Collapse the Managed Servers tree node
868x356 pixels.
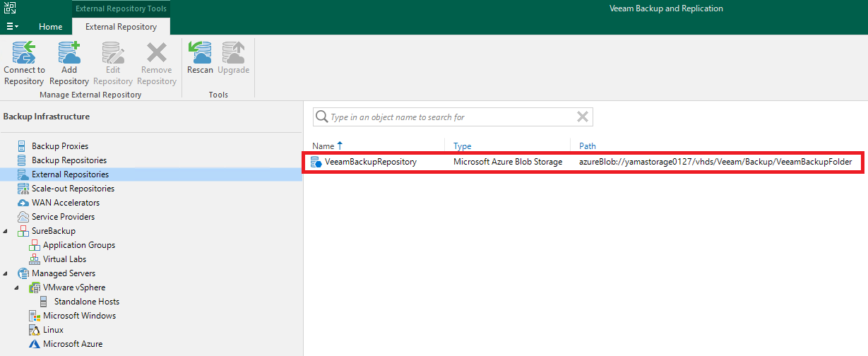(x=6, y=273)
